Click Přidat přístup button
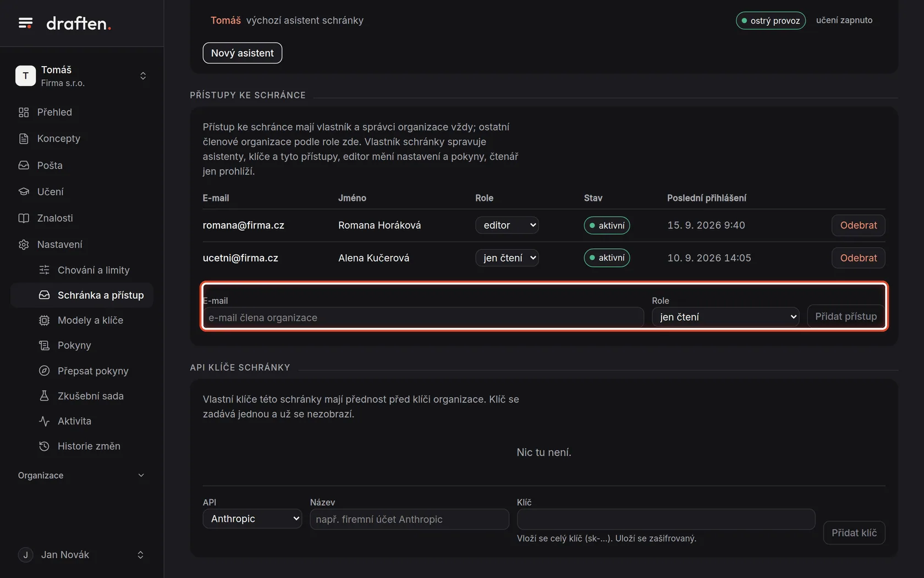924x578 pixels. (845, 317)
